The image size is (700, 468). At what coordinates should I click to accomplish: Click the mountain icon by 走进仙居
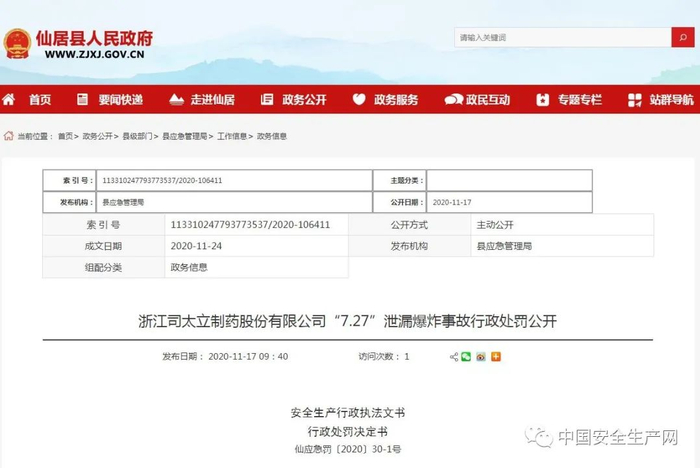coord(176,99)
